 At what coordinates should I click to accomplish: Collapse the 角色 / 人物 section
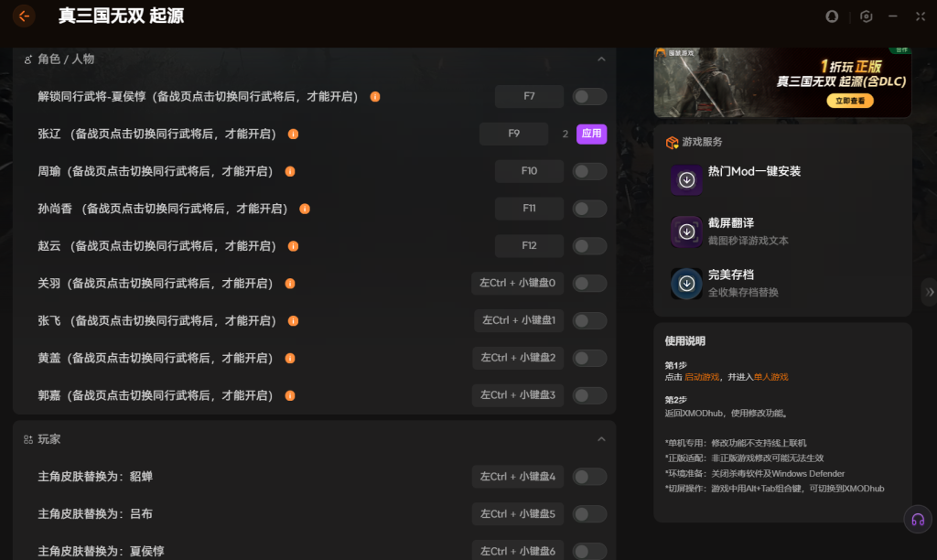[601, 59]
